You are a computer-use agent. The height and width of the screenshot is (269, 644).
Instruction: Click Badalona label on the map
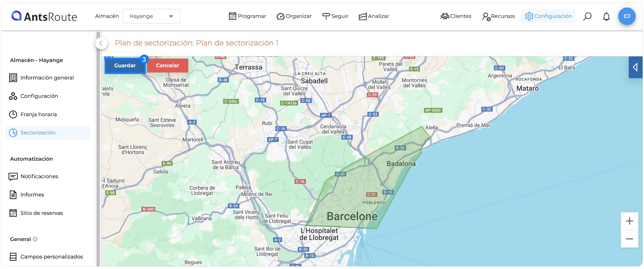tap(401, 164)
